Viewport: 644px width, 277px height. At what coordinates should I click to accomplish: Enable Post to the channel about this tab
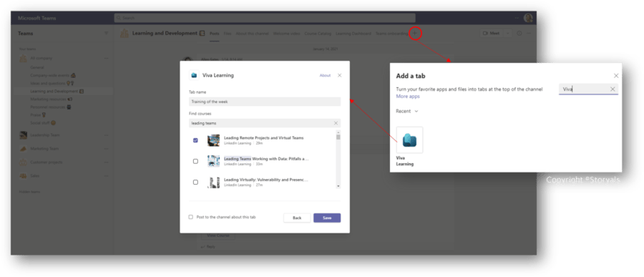(190, 217)
